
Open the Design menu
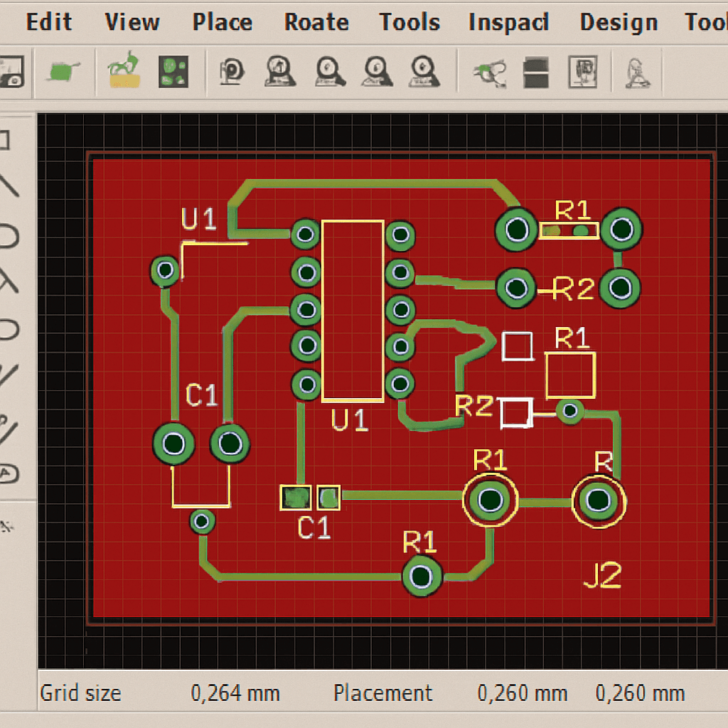[x=616, y=22]
